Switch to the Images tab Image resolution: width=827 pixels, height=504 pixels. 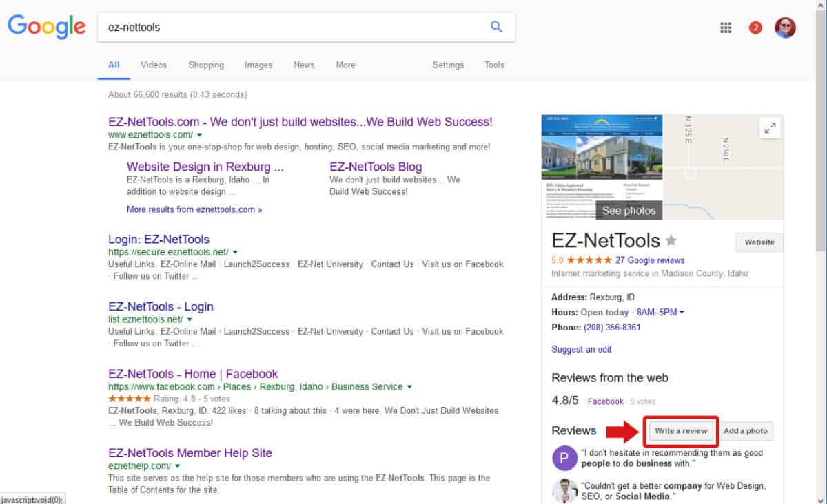click(x=258, y=65)
